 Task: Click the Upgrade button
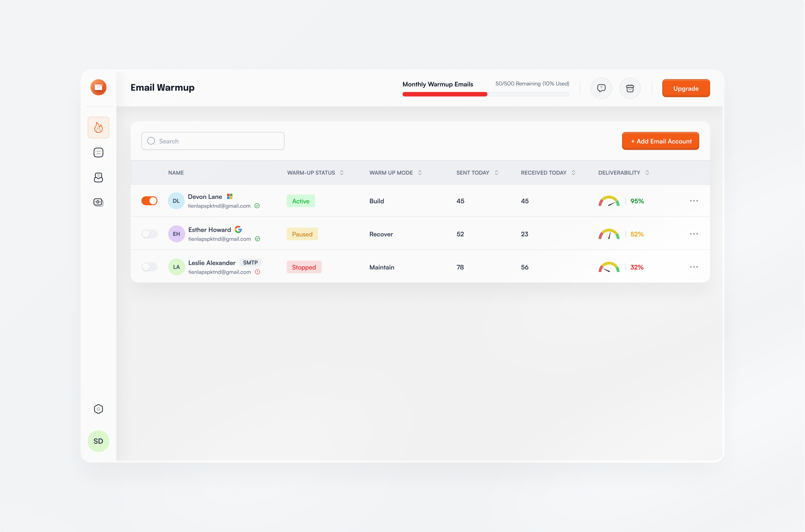pos(686,88)
